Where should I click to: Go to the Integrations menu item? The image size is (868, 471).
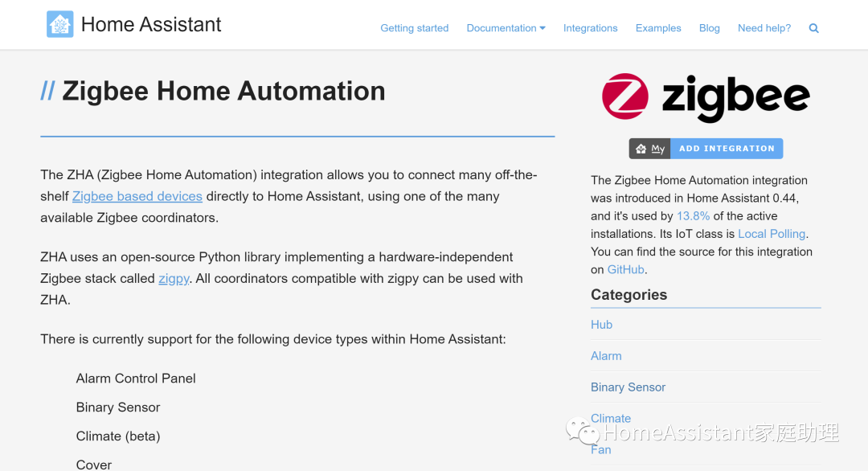pyautogui.click(x=590, y=28)
